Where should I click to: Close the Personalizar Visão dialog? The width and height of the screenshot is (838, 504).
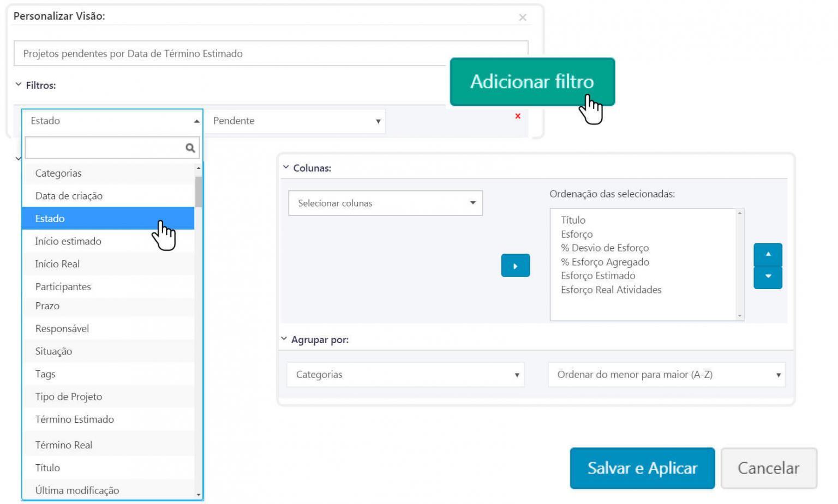point(522,17)
